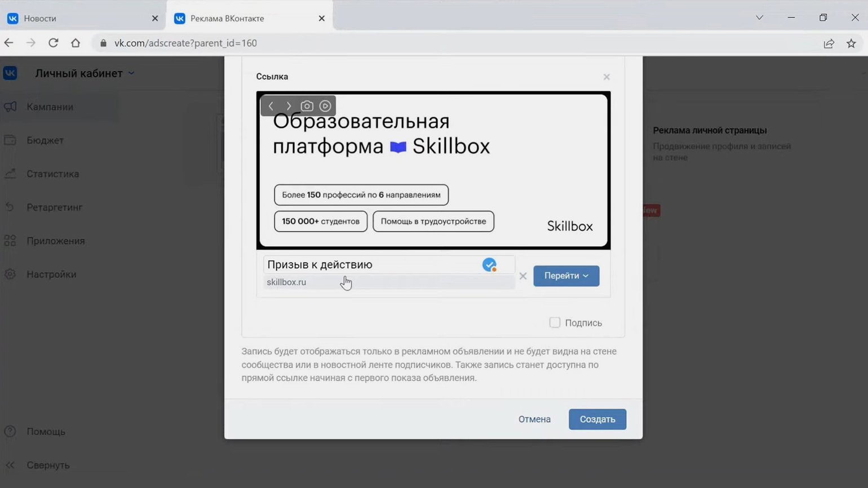The image size is (868, 488).
Task: Remove the call-to-action button with X
Action: [523, 276]
